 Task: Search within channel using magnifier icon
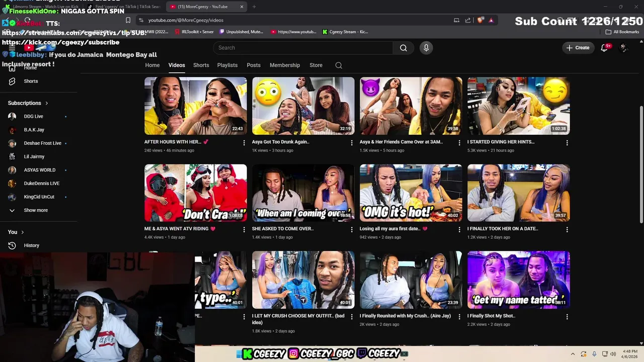(339, 65)
